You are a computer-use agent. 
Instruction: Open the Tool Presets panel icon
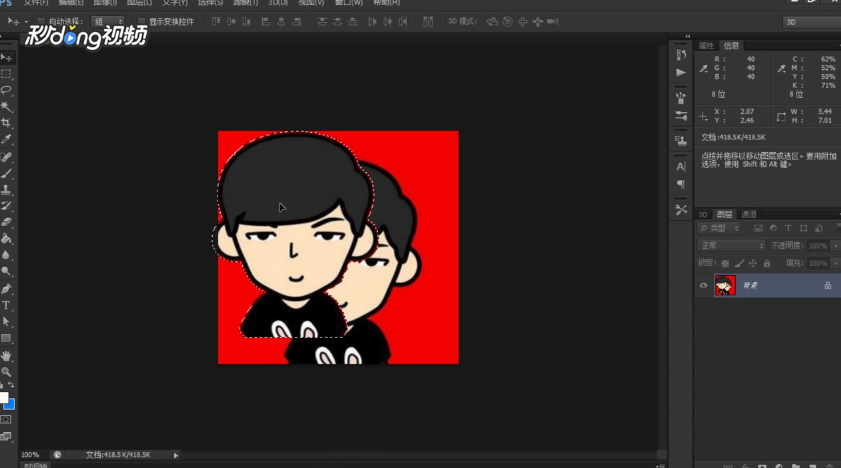coord(681,210)
